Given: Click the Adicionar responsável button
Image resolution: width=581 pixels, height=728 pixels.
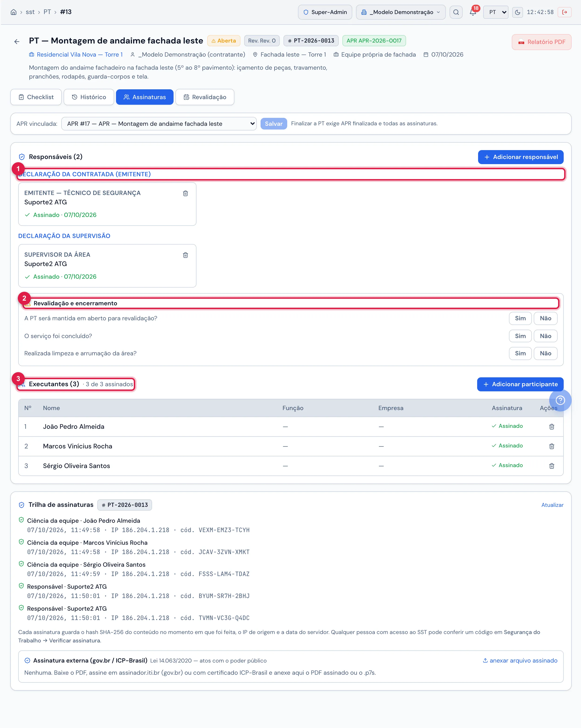Looking at the screenshot, I should pos(520,157).
